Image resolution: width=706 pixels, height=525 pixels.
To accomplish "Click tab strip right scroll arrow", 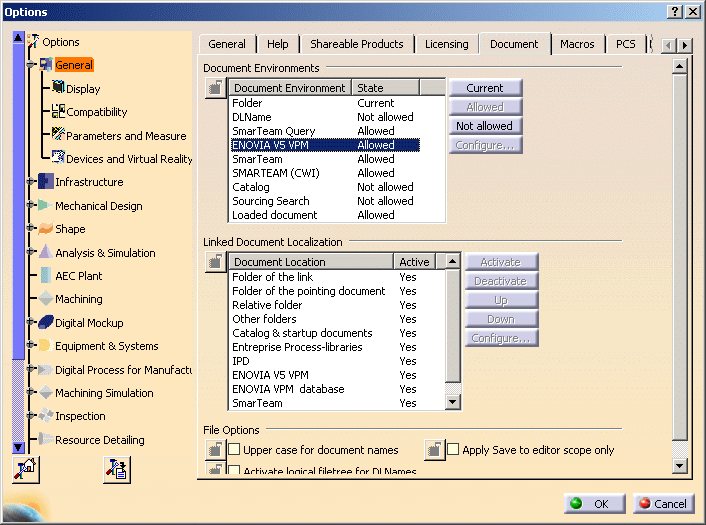I will coord(685,45).
